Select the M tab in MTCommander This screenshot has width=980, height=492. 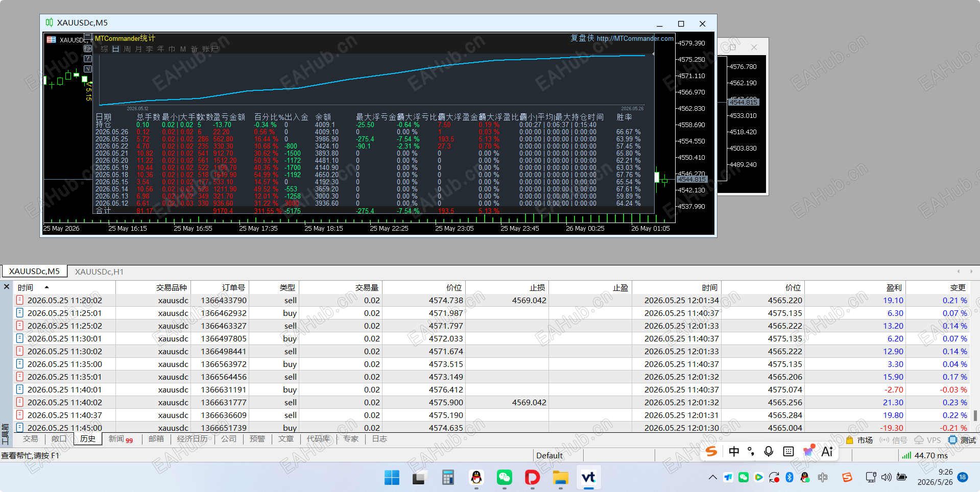coord(183,49)
